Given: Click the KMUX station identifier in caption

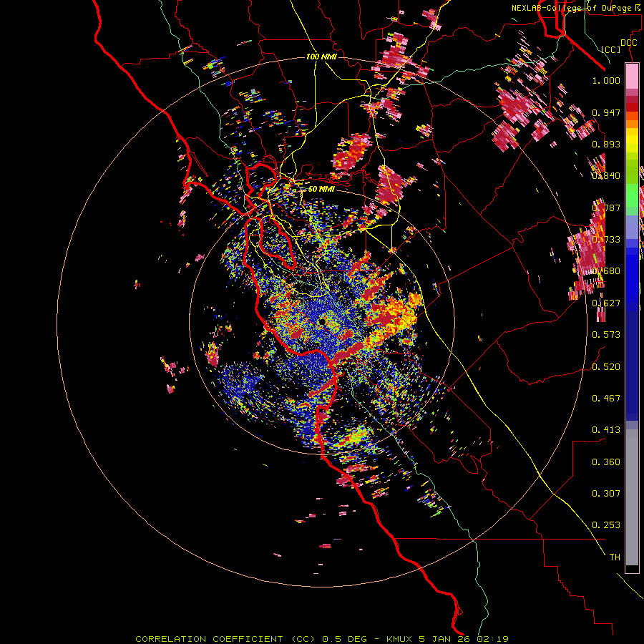Looking at the screenshot, I should point(400,639).
